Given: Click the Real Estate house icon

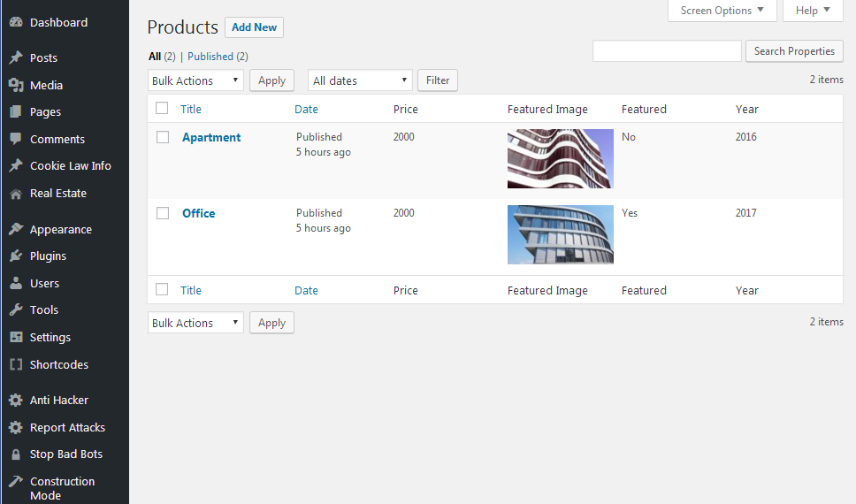Looking at the screenshot, I should click(x=16, y=194).
